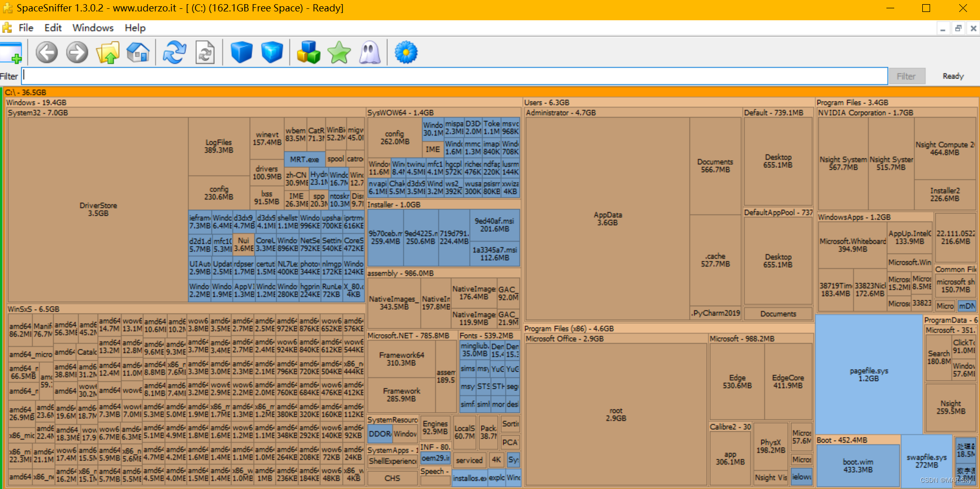The image size is (980, 489).
Task: Open the Windows menu
Action: 93,28
